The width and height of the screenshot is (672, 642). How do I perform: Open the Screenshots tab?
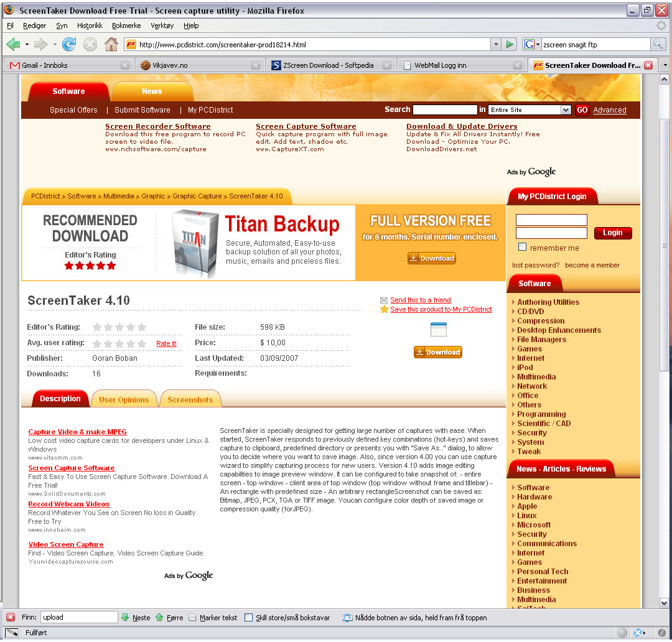click(190, 399)
